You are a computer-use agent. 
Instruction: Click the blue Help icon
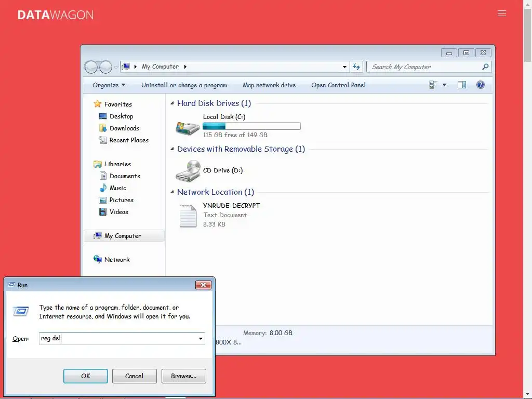click(x=481, y=85)
